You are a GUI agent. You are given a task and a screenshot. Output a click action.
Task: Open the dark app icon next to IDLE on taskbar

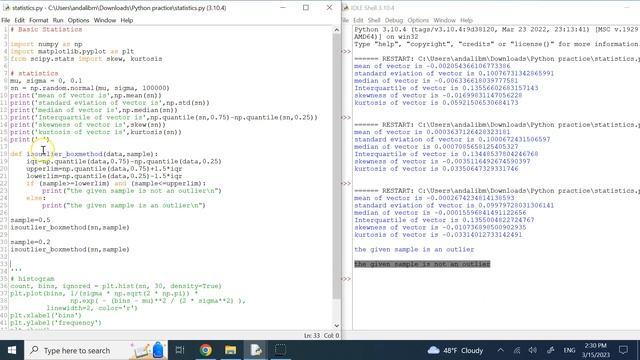280,350
